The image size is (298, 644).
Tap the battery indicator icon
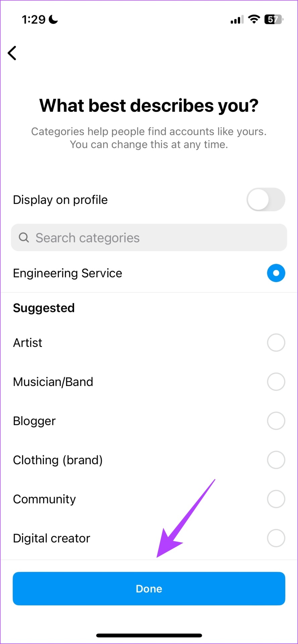click(x=274, y=19)
